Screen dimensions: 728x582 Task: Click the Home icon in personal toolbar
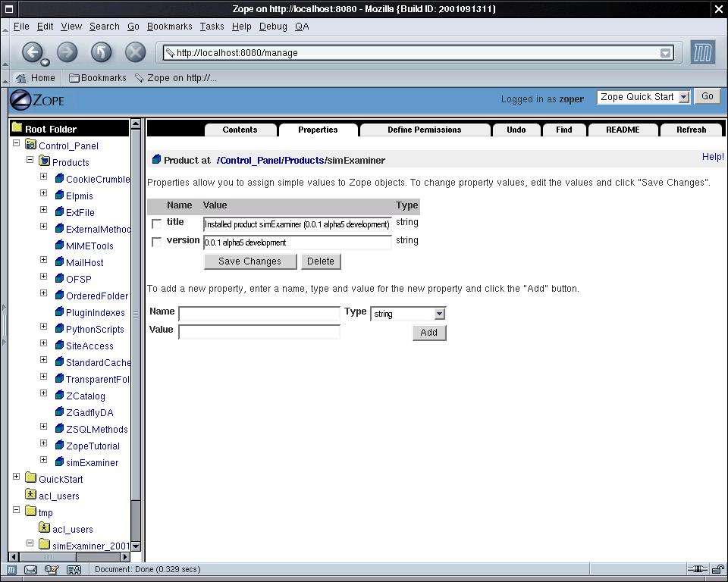21,78
